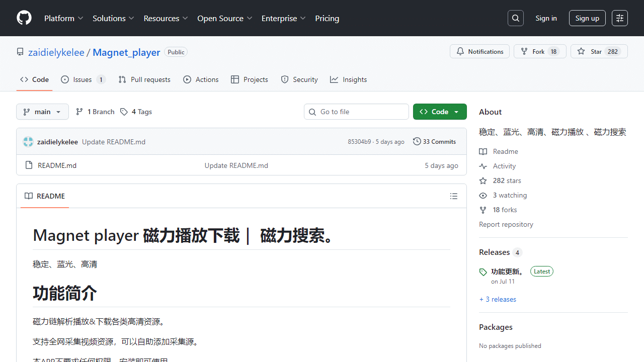Click the green tag icon in Releases
Screen dimensions: 644x362
coord(483,272)
